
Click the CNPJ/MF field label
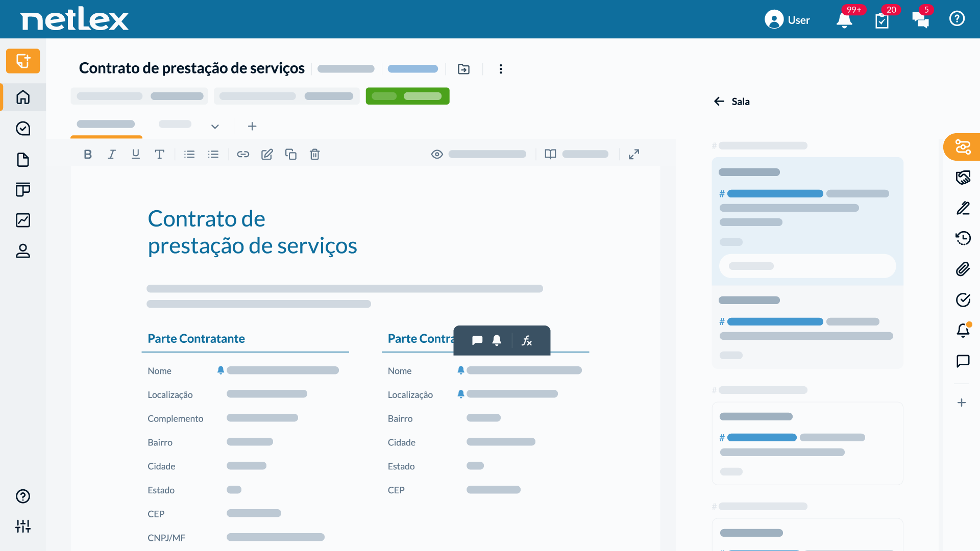tap(166, 538)
